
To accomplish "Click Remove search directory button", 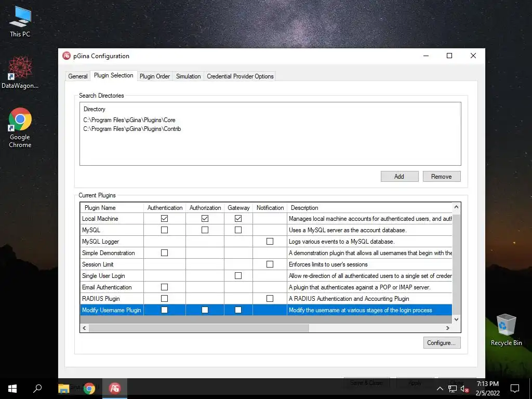I will pyautogui.click(x=442, y=177).
